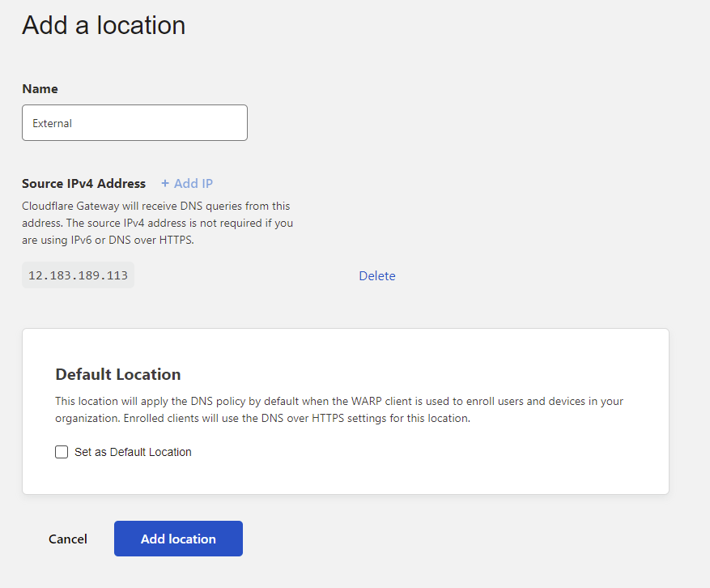Click the Cloudflare Gateway DNS queries description
Image resolution: width=710 pixels, height=588 pixels.
pyautogui.click(x=158, y=223)
